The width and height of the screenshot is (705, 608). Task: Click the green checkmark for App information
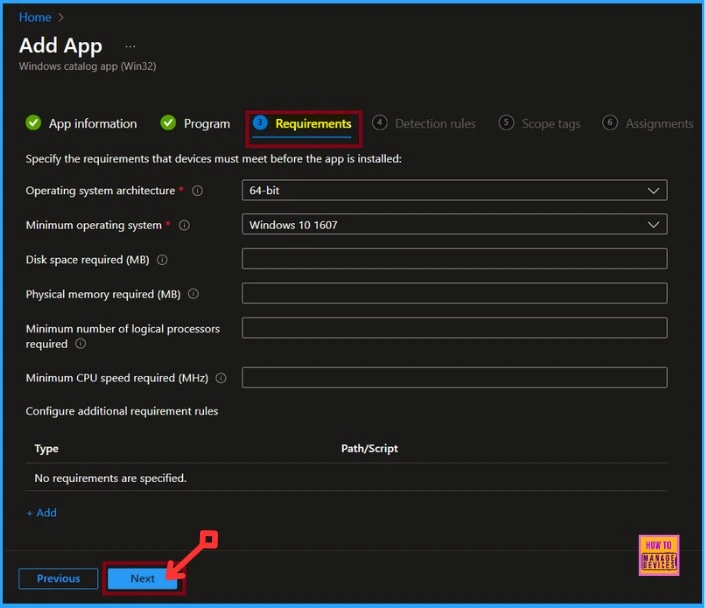click(x=33, y=123)
